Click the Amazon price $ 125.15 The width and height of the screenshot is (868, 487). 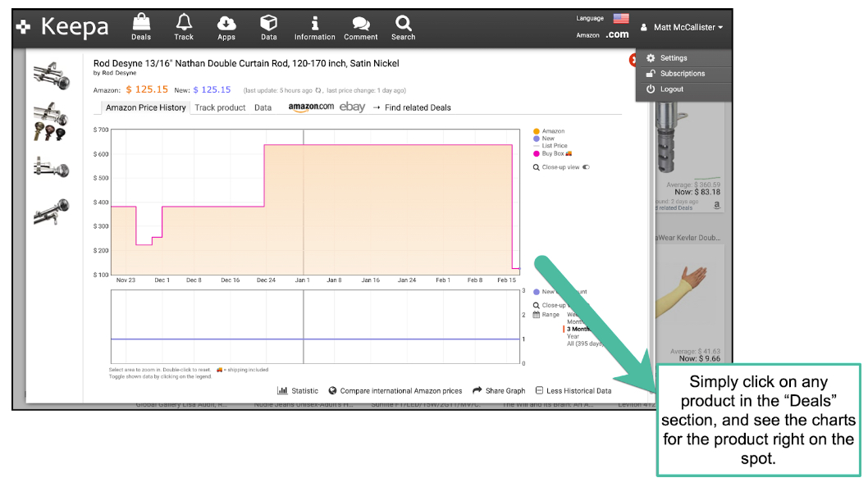147,89
